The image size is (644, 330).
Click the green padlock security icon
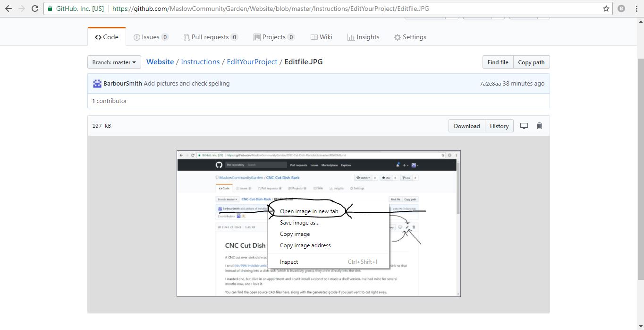point(50,9)
